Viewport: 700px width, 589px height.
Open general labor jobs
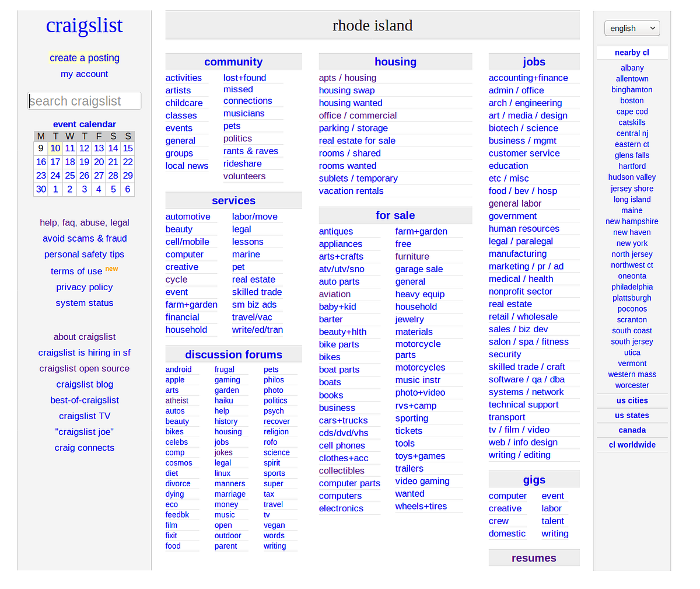[x=515, y=204]
